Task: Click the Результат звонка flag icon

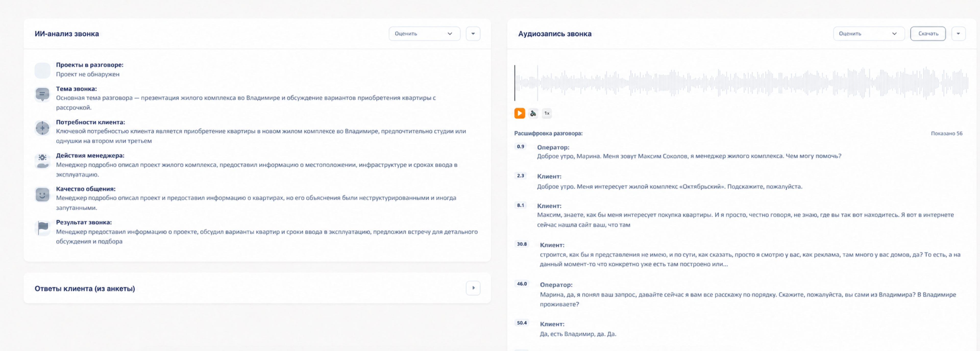Action: click(x=42, y=228)
